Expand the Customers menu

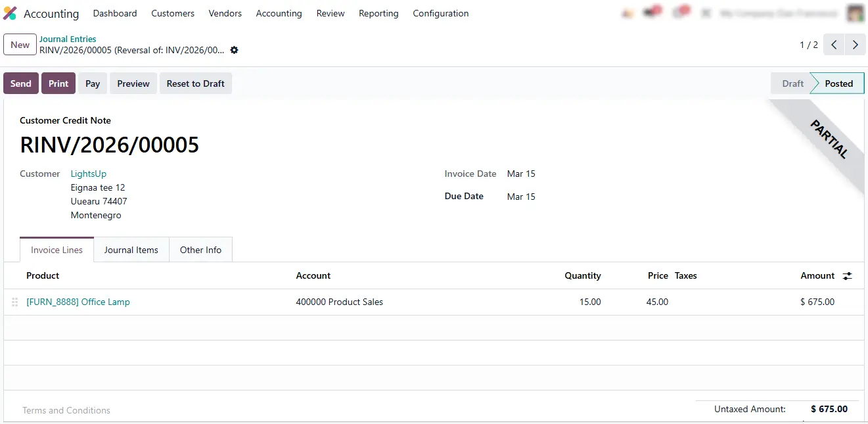[x=173, y=13]
